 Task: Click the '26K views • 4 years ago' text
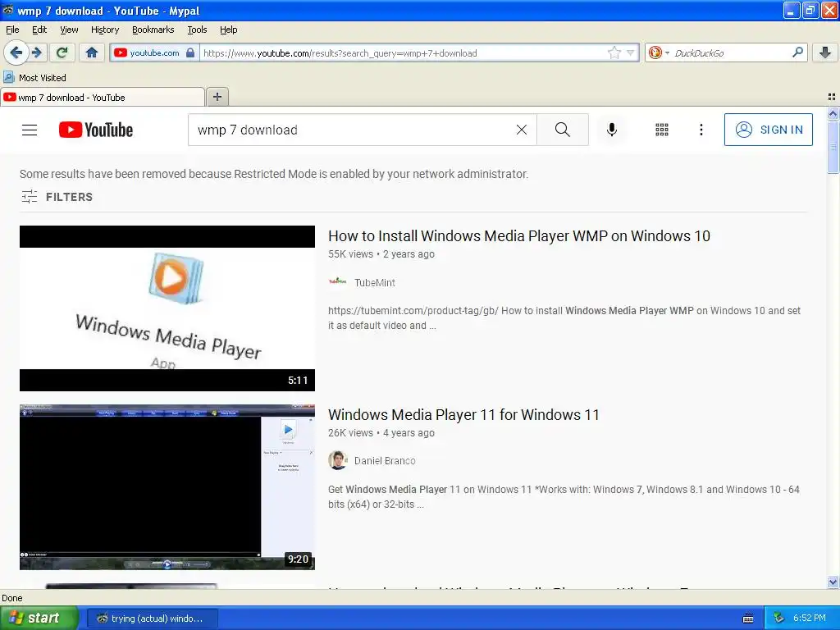click(381, 433)
